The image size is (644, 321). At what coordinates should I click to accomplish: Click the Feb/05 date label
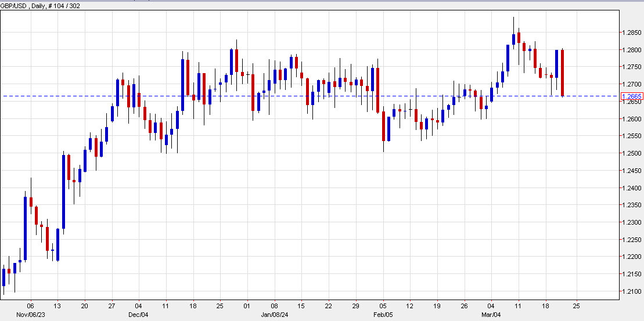383,315
